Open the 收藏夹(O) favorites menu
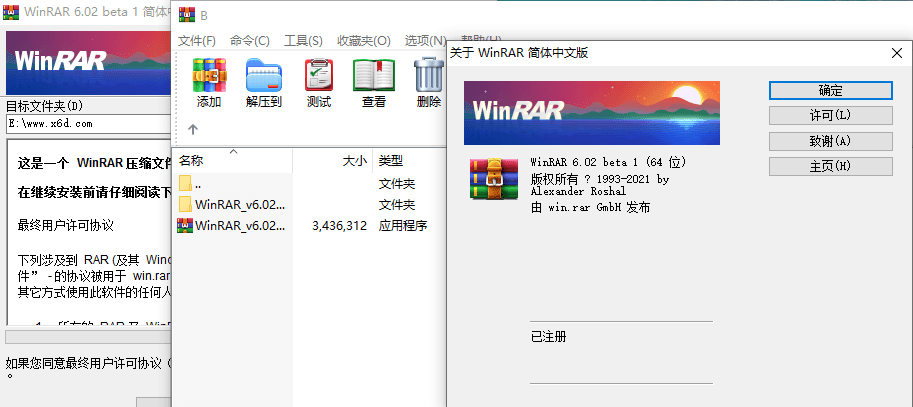Image resolution: width=913 pixels, height=407 pixels. click(x=362, y=41)
